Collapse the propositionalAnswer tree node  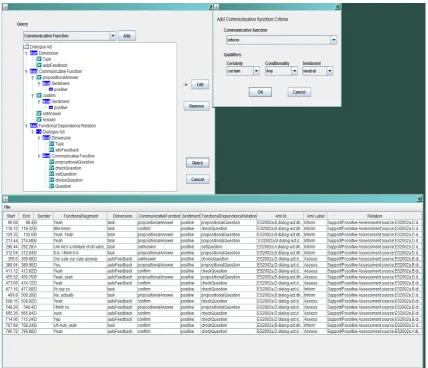tap(33, 77)
